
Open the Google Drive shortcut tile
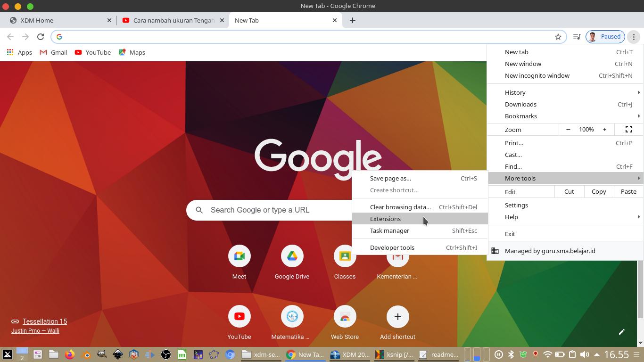coord(292,263)
